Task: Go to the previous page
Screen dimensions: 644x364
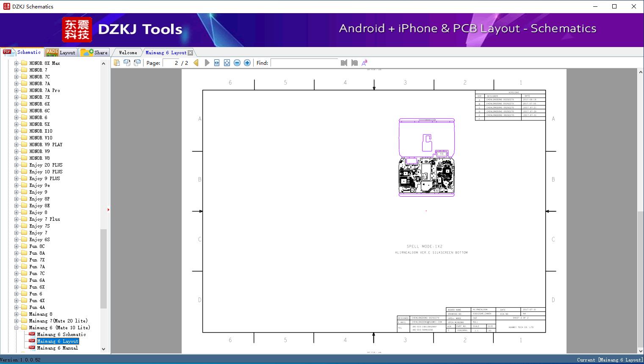Action: tap(196, 63)
